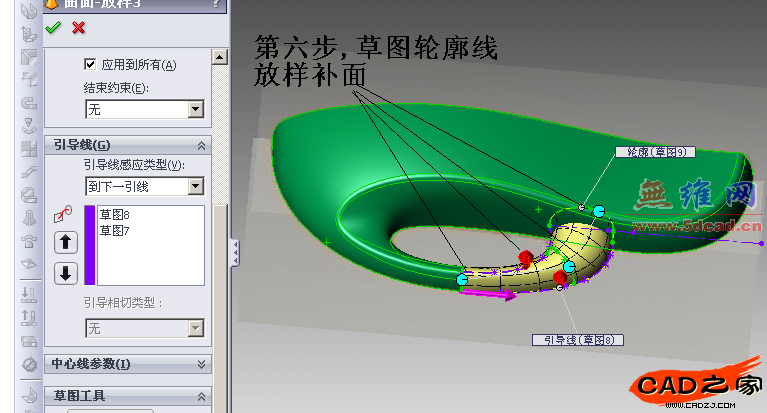Open the 结束约束(E) dropdown
The height and width of the screenshot is (413, 767).
(195, 109)
